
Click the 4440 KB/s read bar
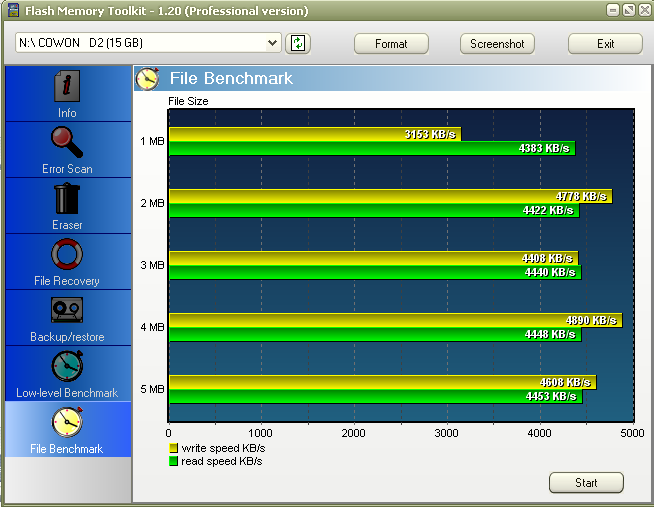[x=375, y=273]
